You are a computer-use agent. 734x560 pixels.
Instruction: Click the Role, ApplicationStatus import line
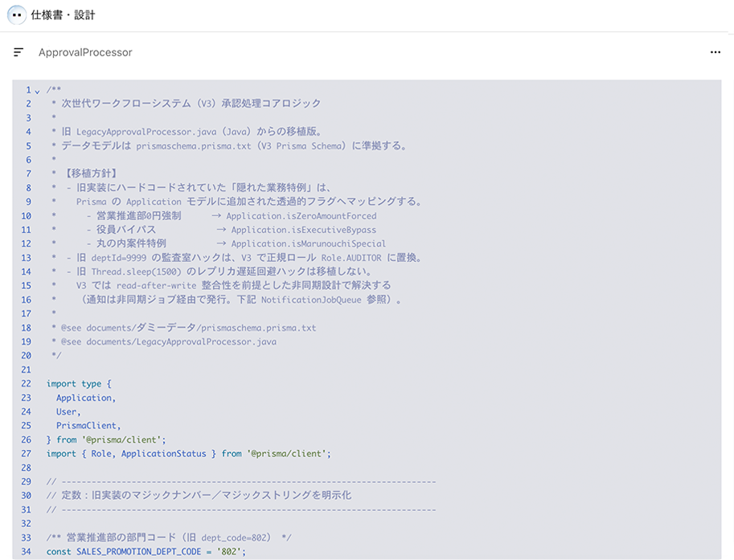189,453
